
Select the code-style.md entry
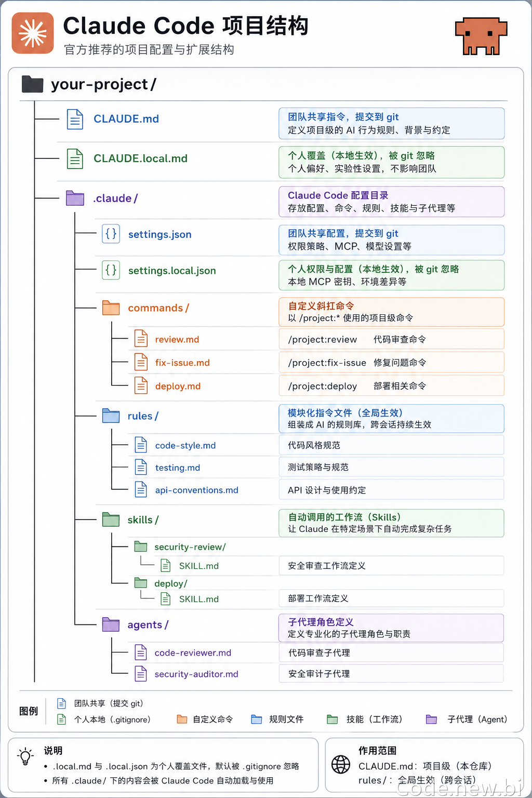coord(185,445)
